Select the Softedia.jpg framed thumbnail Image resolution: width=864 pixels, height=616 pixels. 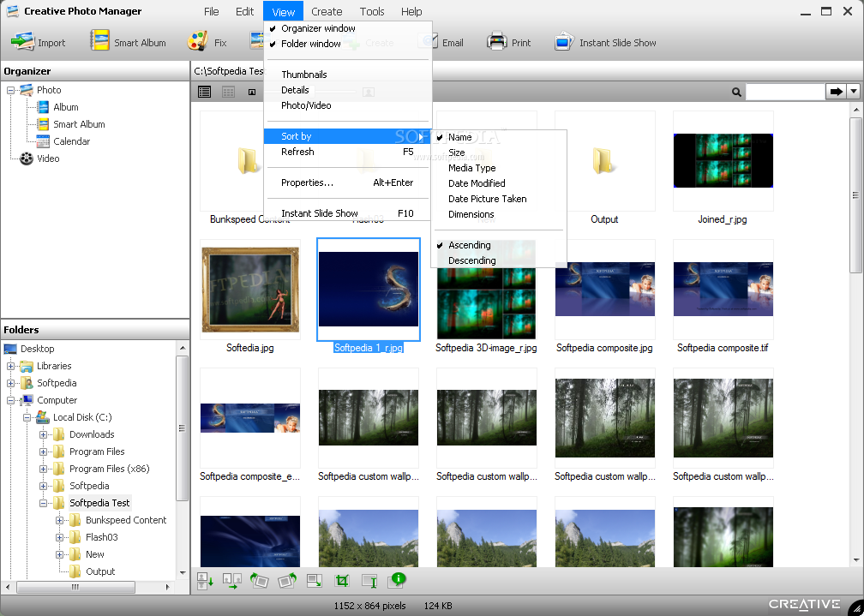pos(250,290)
